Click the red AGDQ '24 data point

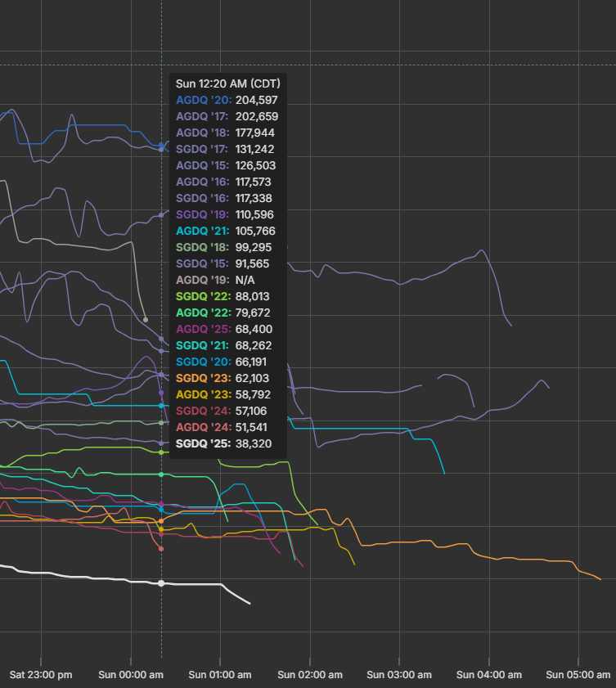pyautogui.click(x=161, y=549)
